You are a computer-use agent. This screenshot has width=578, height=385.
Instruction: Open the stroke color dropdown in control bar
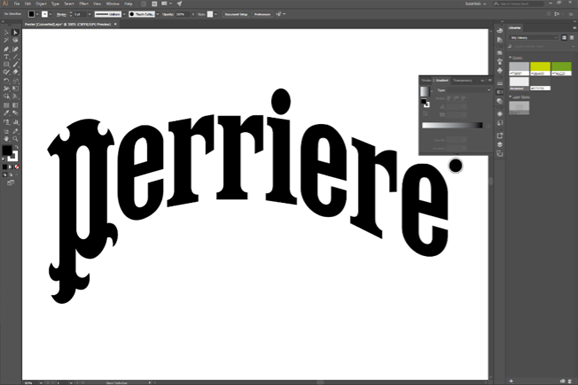click(x=51, y=14)
